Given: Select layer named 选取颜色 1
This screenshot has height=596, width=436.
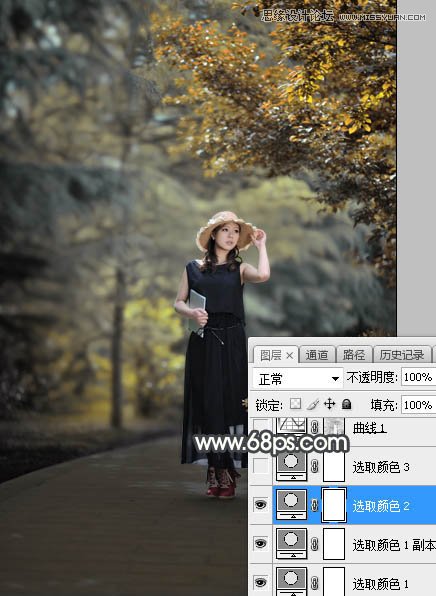Looking at the screenshot, I should (381, 583).
